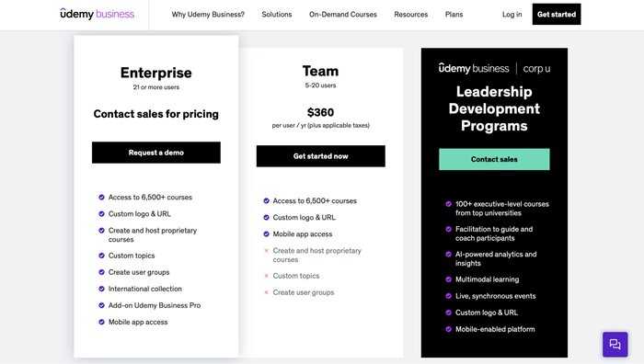Click the Get started button in header
Image resolution: width=644 pixels, height=364 pixels.
557,14
